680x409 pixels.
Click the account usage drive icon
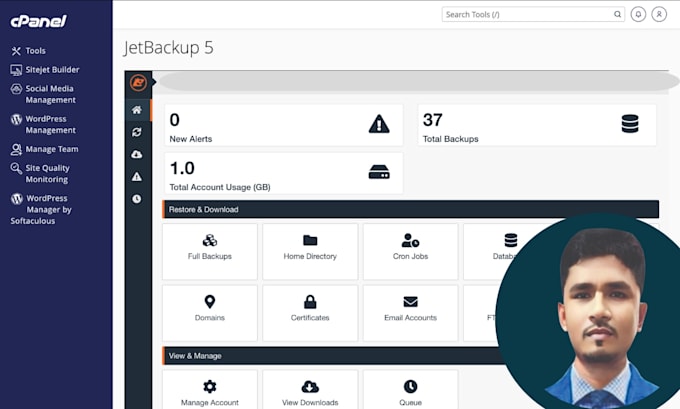[379, 172]
